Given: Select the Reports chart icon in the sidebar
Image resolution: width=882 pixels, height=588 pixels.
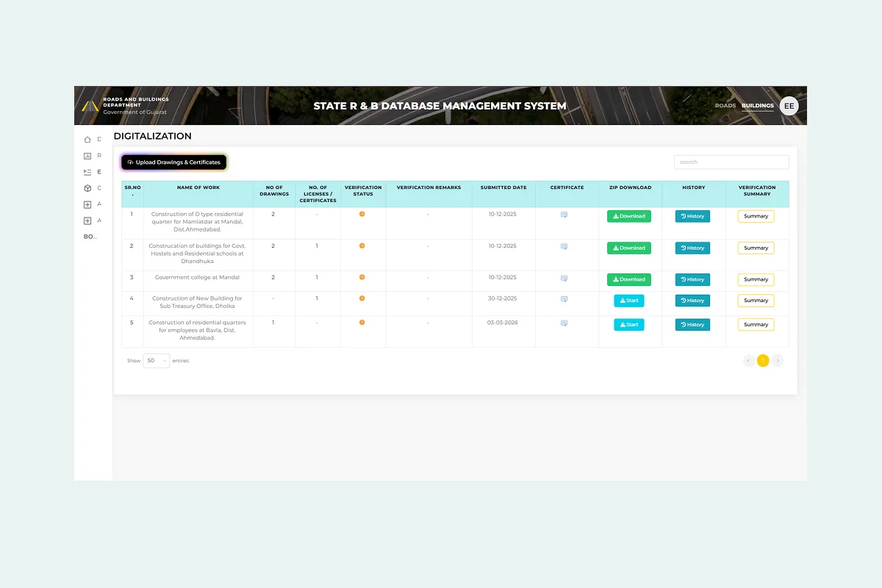Looking at the screenshot, I should [88, 156].
